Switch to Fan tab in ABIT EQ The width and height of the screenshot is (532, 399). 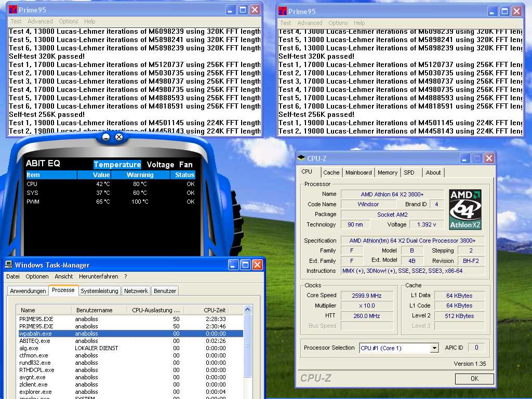(x=186, y=165)
